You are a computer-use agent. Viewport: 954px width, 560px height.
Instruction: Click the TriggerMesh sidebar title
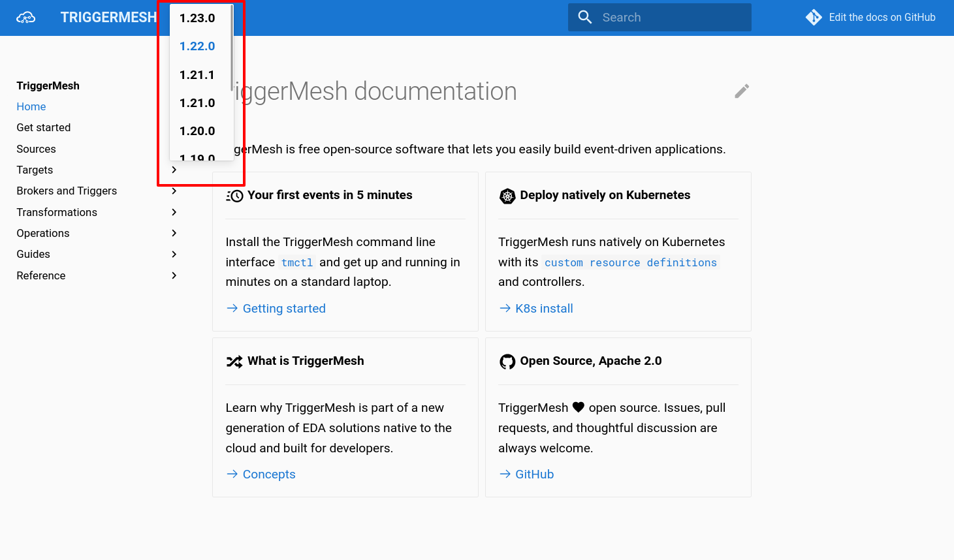point(48,86)
